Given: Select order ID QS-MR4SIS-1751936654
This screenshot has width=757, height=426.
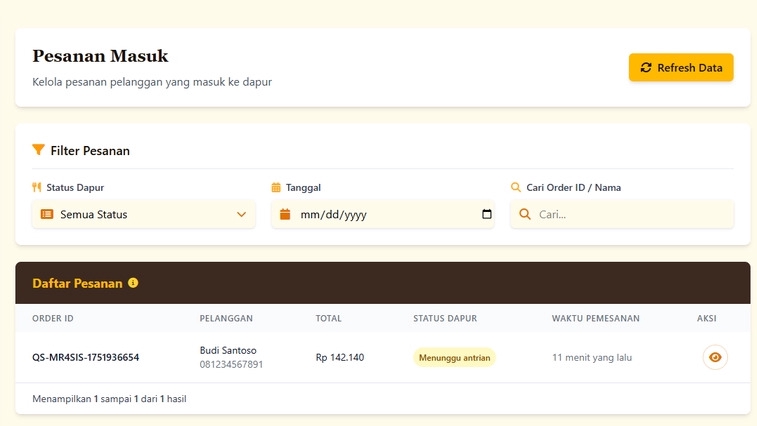Looking at the screenshot, I should (86, 357).
